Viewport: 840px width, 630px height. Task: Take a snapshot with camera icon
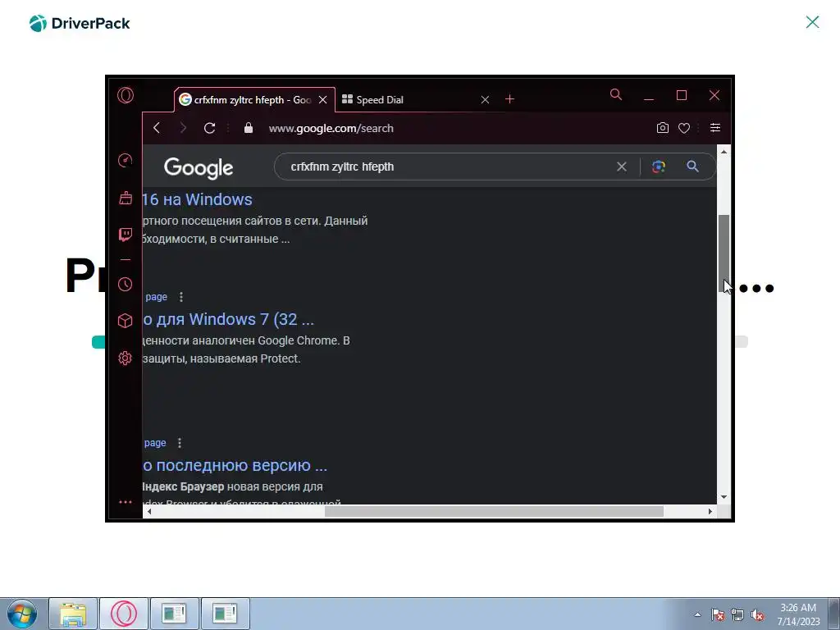tap(663, 127)
